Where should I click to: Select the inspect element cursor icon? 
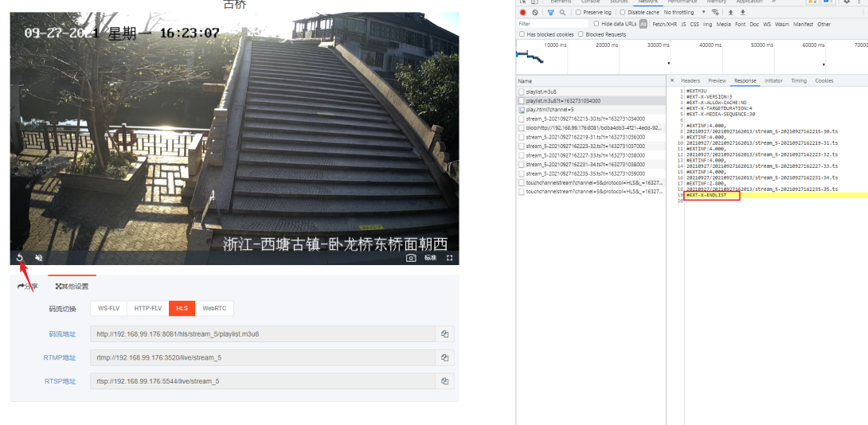pyautogui.click(x=522, y=2)
